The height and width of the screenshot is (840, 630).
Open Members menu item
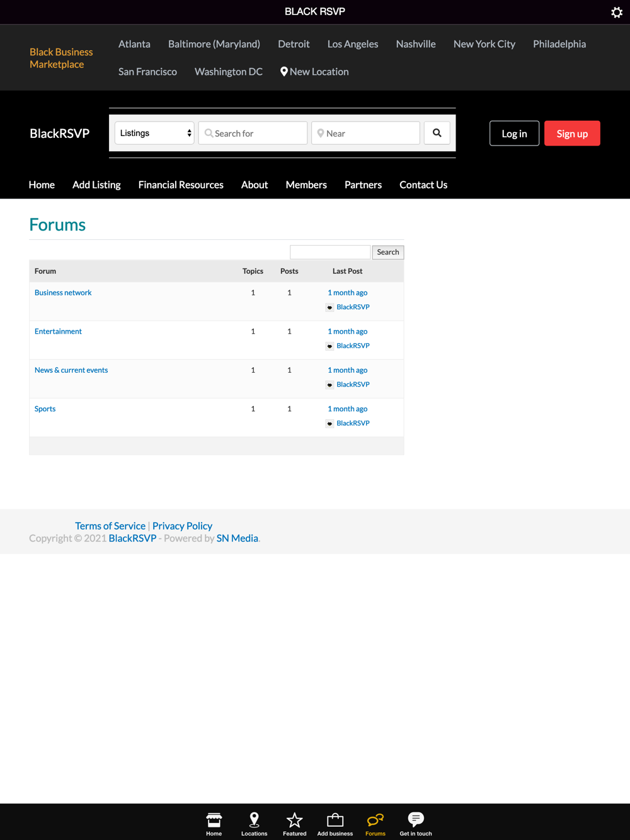coord(306,184)
